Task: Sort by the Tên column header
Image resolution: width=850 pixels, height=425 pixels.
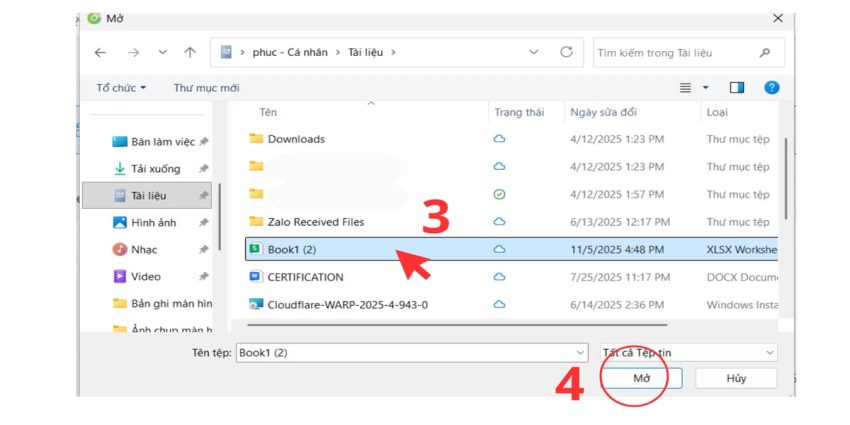Action: pyautogui.click(x=268, y=112)
